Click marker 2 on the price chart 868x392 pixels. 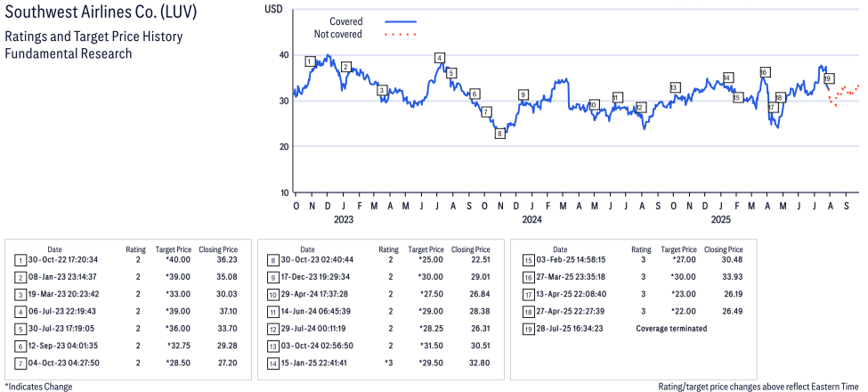tap(346, 67)
